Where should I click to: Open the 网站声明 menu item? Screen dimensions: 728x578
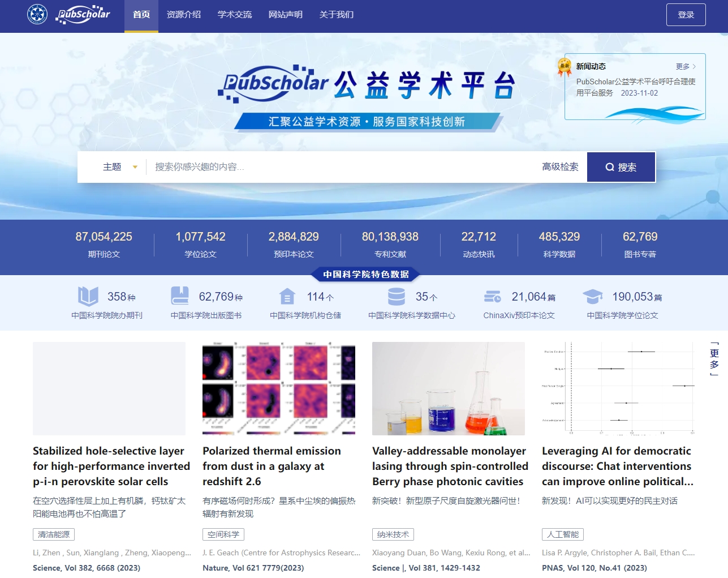[286, 15]
